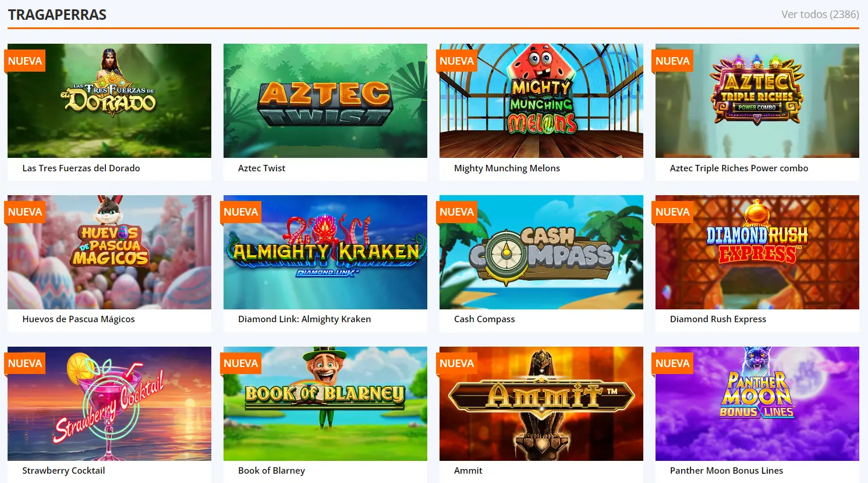Click the Aztec Twist title text
The image size is (868, 483).
coord(261,168)
